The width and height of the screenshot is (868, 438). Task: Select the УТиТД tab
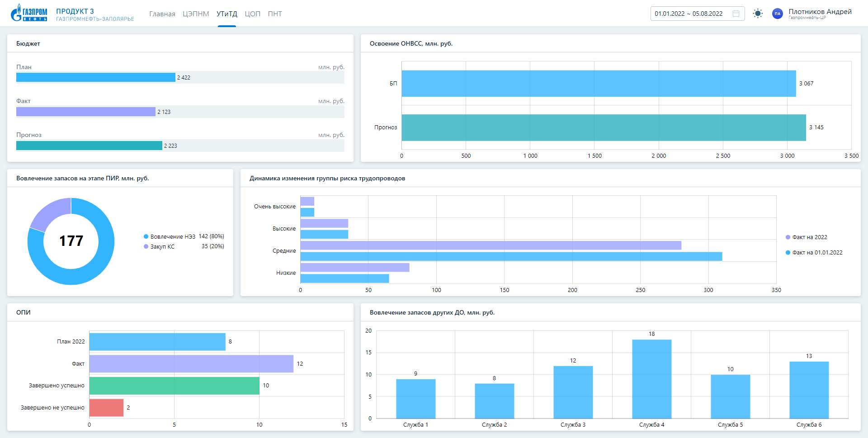(226, 14)
